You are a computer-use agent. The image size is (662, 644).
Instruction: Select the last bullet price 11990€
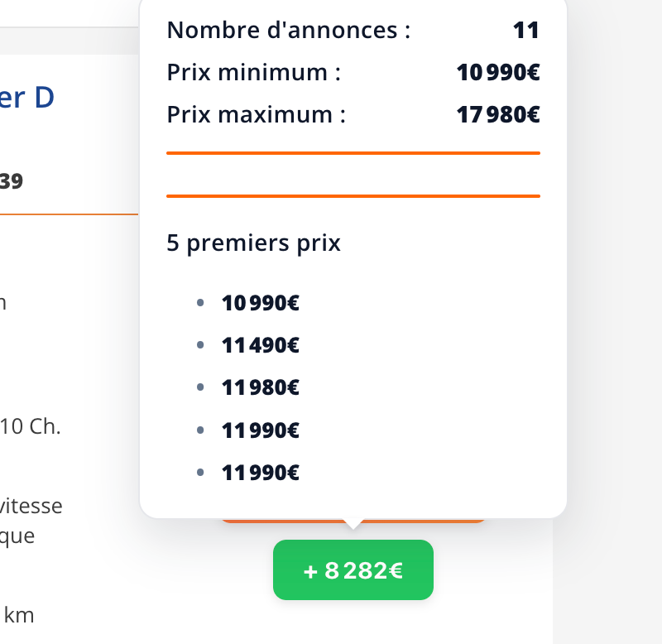coord(260,473)
